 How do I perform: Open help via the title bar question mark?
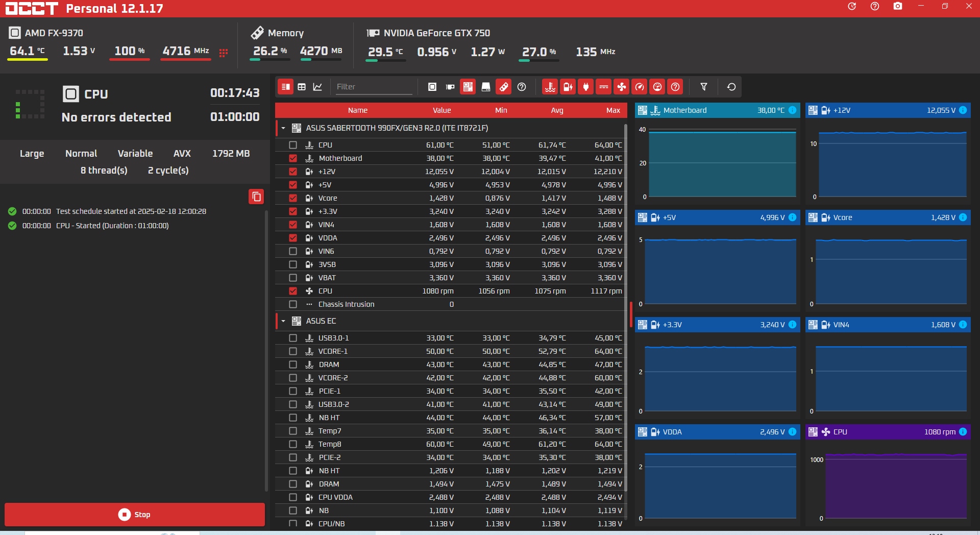pos(875,6)
